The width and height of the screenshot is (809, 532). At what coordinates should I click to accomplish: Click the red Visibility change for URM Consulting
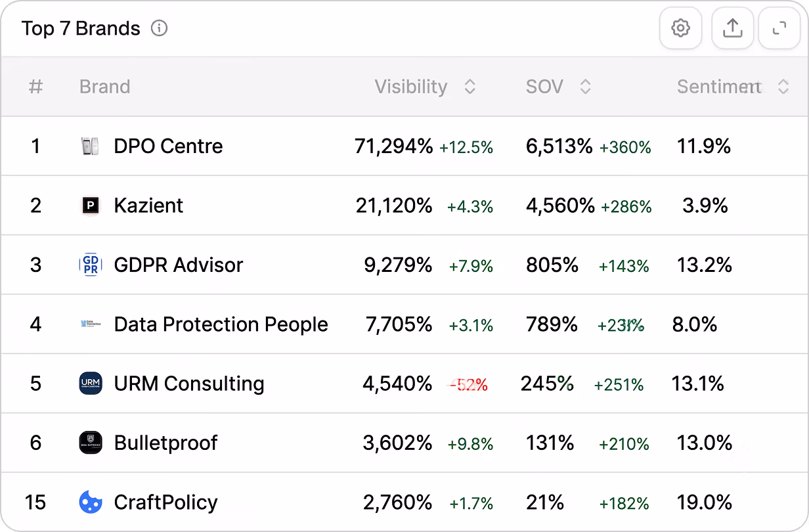(x=468, y=385)
